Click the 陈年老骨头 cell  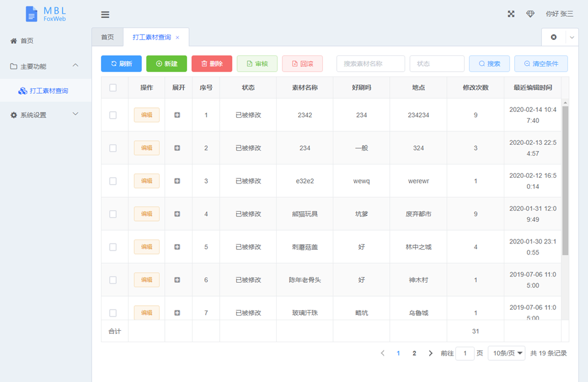[305, 280]
